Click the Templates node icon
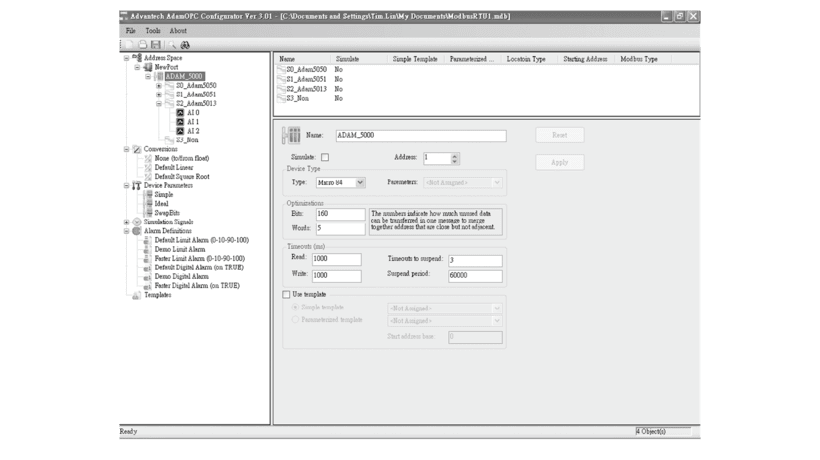 coord(136,295)
